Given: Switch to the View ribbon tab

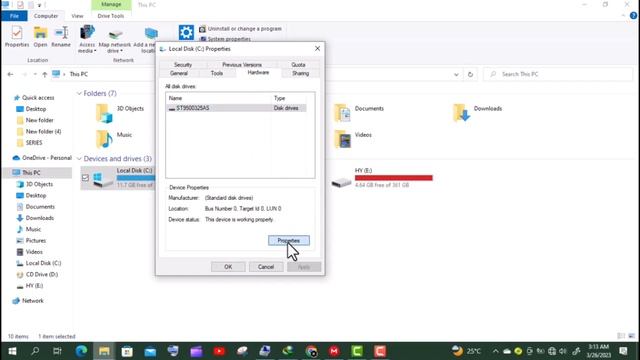Looking at the screenshot, I should coord(77,16).
